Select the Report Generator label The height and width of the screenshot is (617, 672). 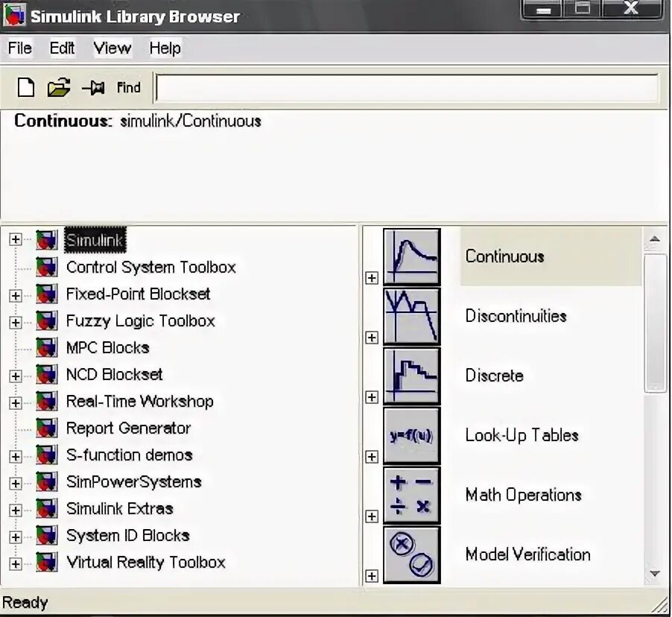[128, 428]
